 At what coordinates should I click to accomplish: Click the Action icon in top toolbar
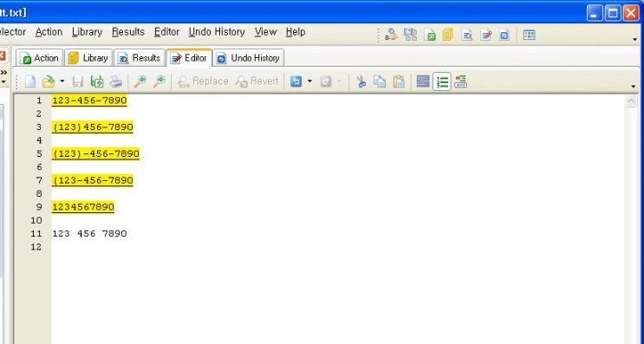[x=430, y=36]
